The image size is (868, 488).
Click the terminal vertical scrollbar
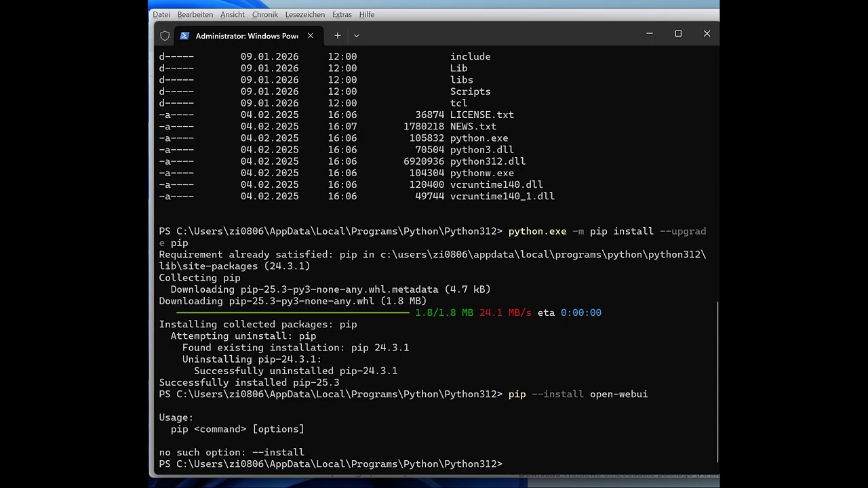point(717,382)
